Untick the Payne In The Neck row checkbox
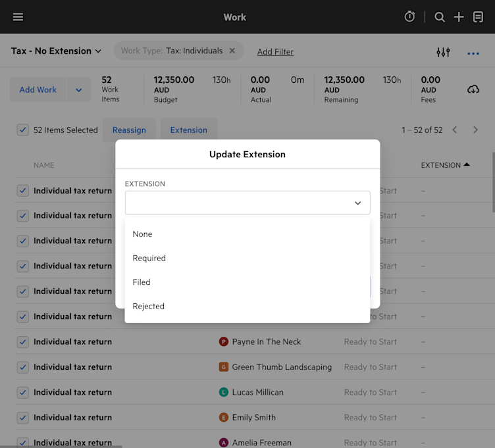 [23, 342]
